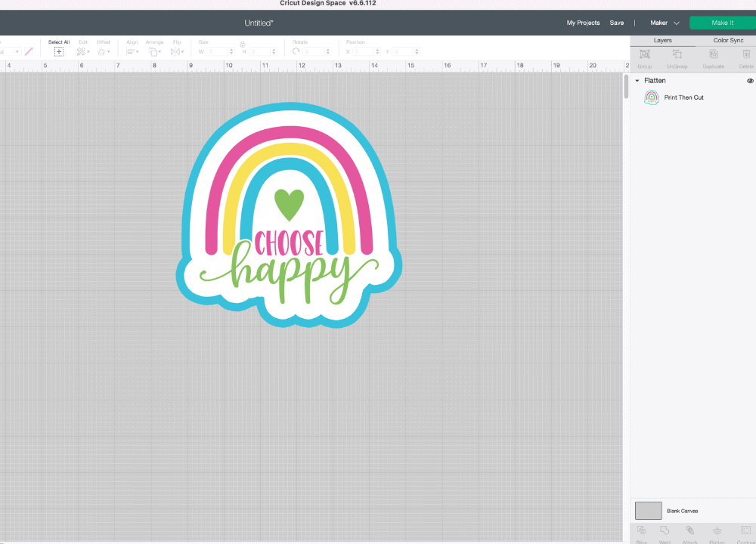Click the X position stepper arrows

pos(377,51)
